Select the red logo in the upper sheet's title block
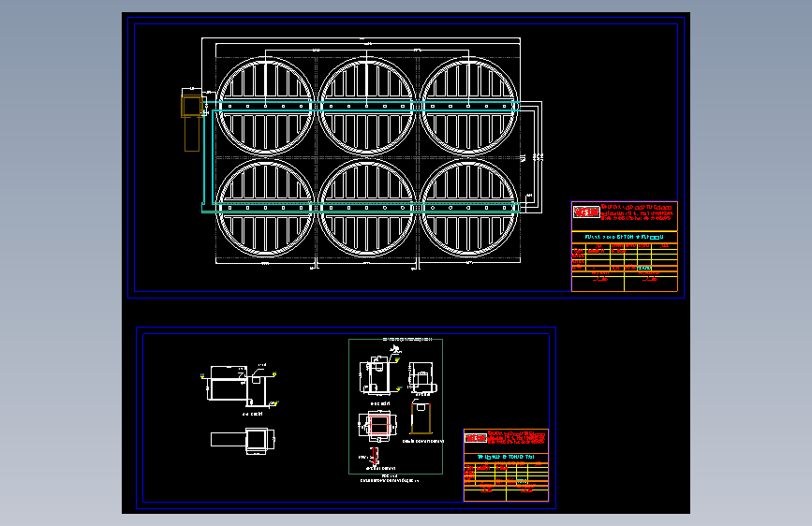This screenshot has width=812, height=526. tap(586, 212)
